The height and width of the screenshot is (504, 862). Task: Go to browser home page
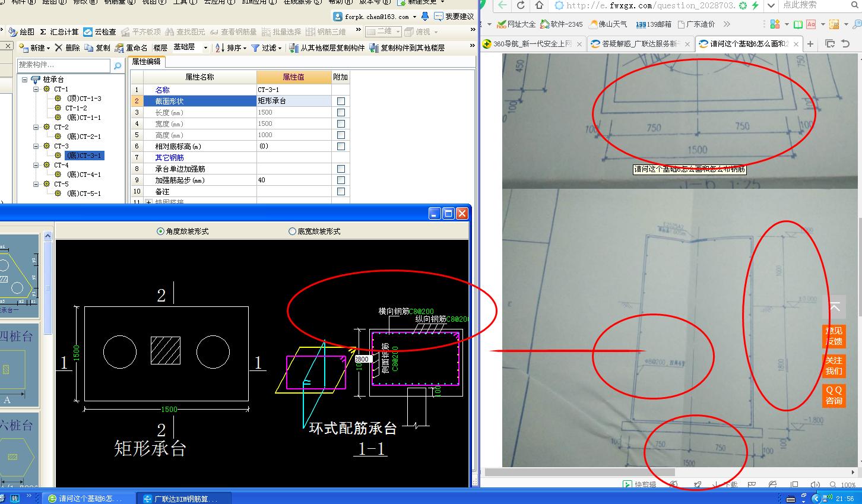pos(539,5)
